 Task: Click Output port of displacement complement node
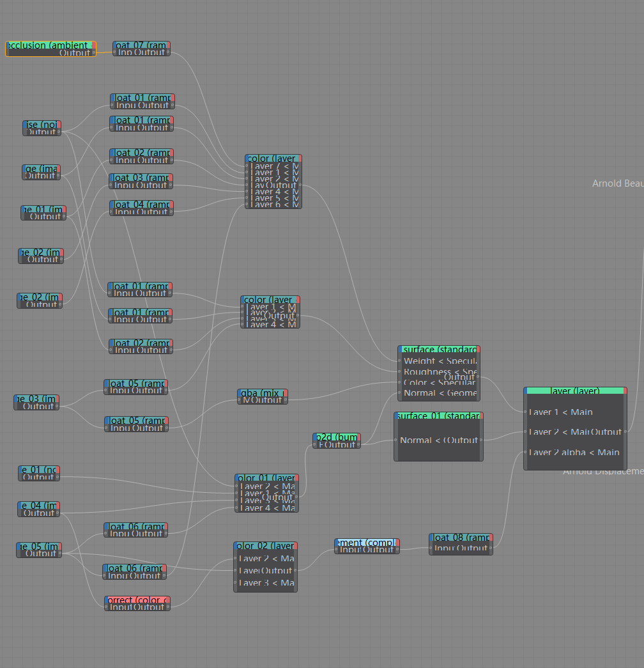tap(398, 550)
